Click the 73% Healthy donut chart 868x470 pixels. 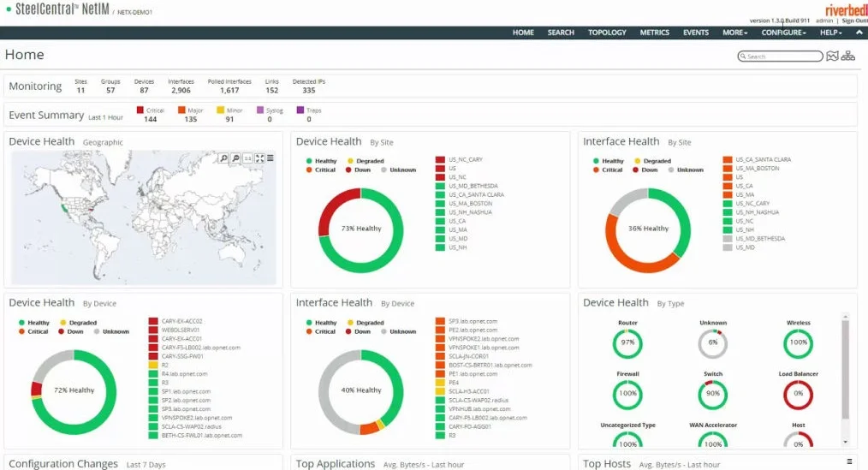pyautogui.click(x=361, y=229)
